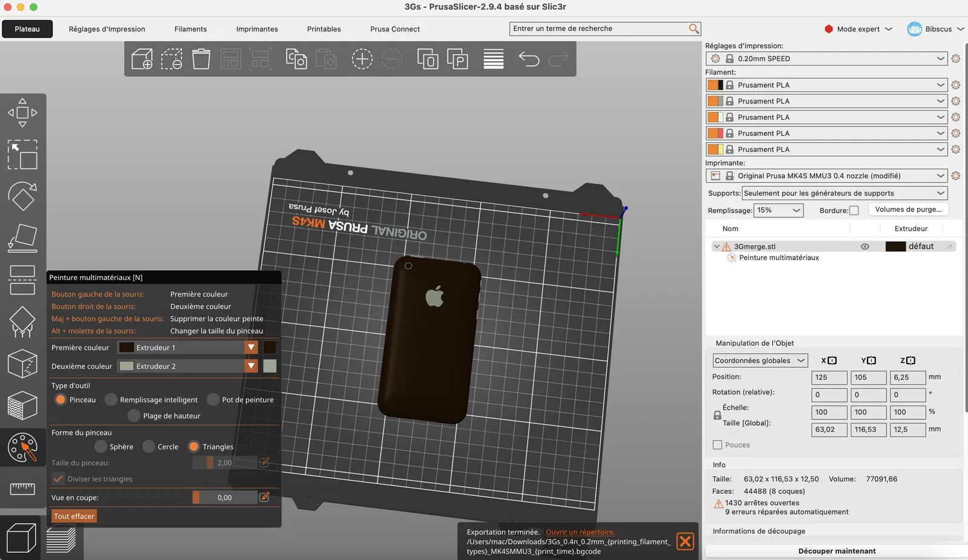Switch to Réglages d'Impression tab
This screenshot has height=560, width=968.
pyautogui.click(x=107, y=29)
